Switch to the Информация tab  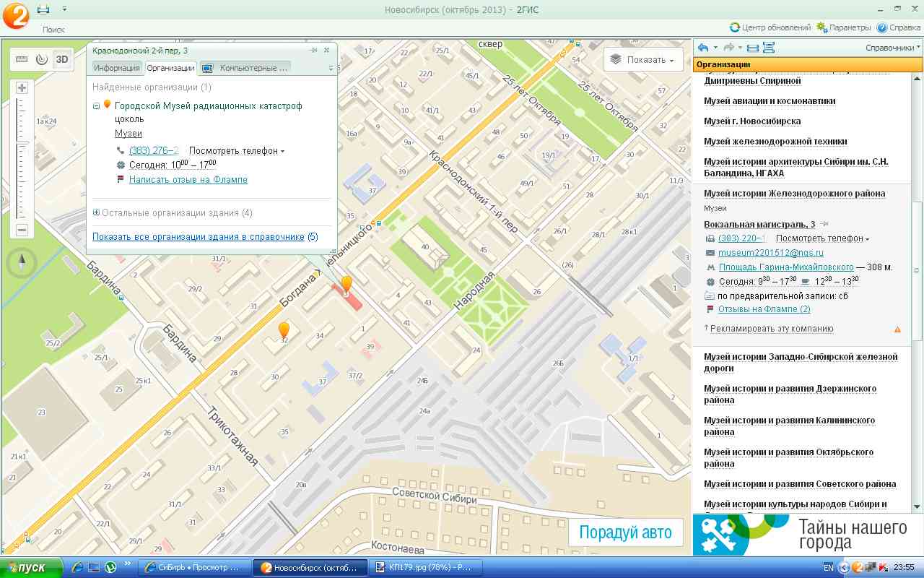[x=116, y=68]
